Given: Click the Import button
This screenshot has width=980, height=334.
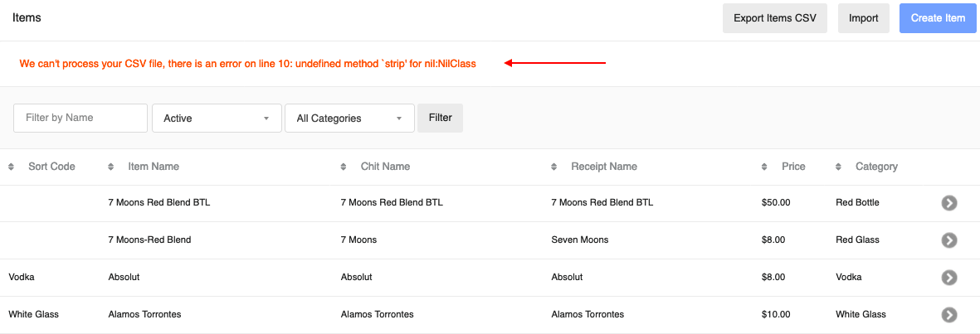Looking at the screenshot, I should (x=863, y=18).
